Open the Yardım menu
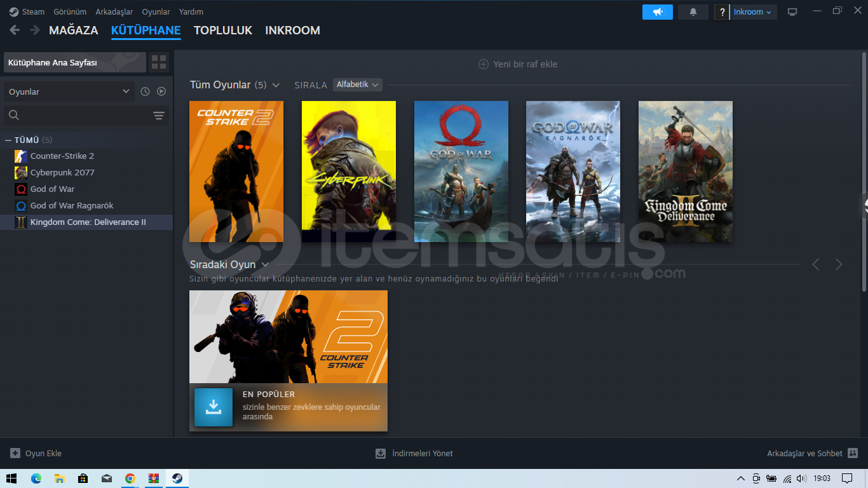The height and width of the screenshot is (488, 868). coord(191,11)
